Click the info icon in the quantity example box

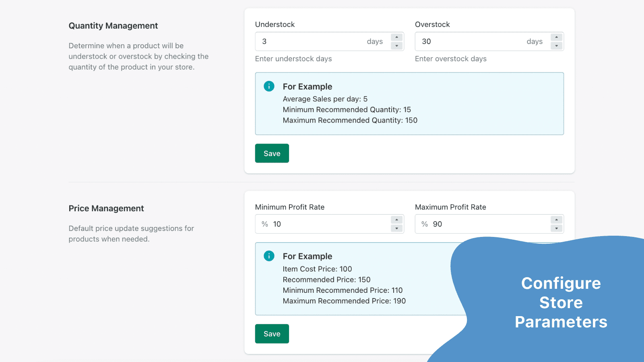pyautogui.click(x=268, y=86)
